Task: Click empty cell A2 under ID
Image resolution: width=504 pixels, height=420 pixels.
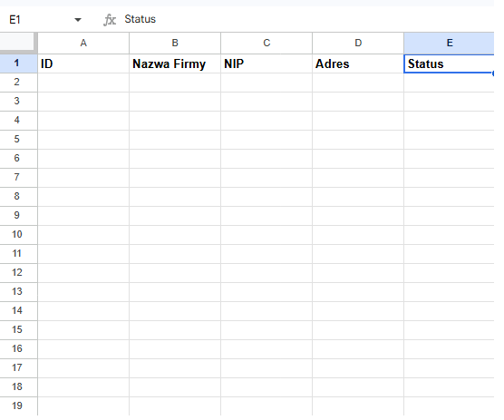Action: tap(83, 83)
